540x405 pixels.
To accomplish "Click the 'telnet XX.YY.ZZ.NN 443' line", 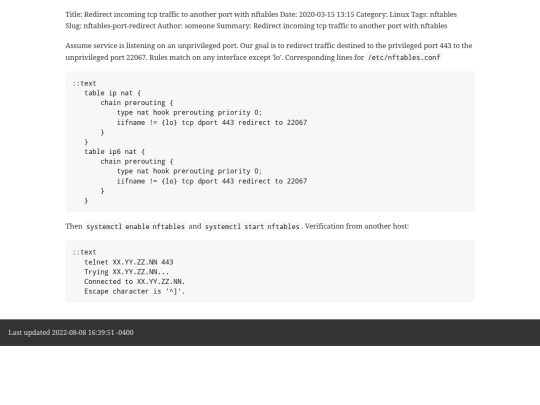I will point(129,262).
